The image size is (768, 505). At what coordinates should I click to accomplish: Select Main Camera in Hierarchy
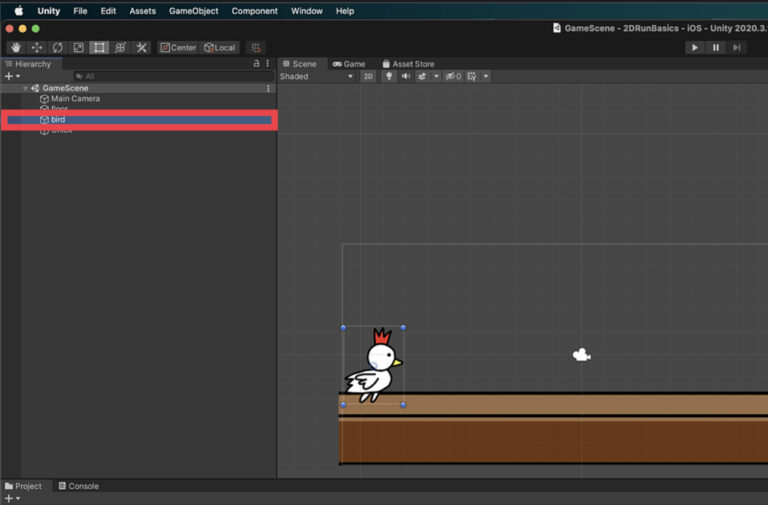coord(75,98)
